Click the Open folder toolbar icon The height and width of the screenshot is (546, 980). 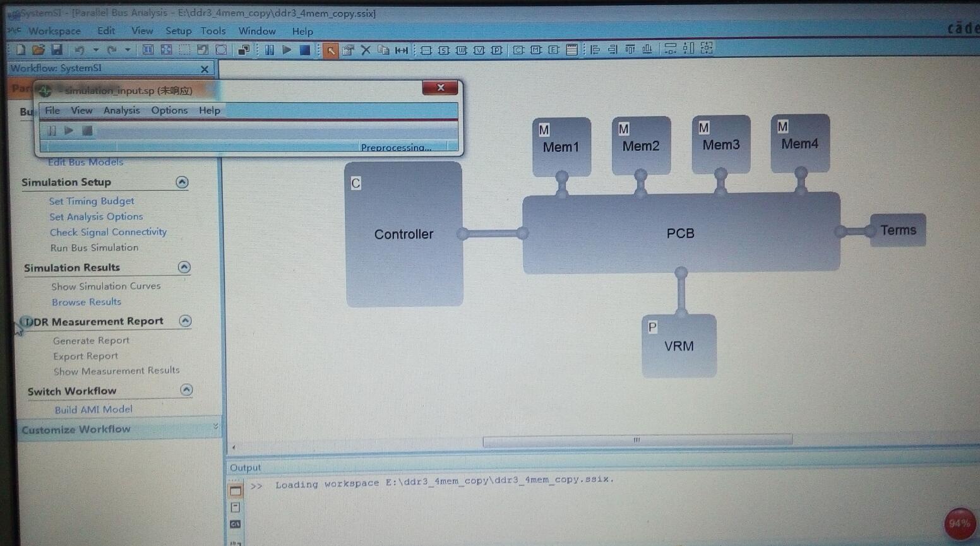point(39,49)
